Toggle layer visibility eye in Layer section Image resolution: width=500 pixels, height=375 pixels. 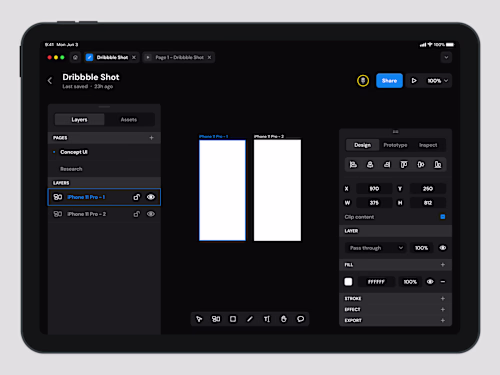(x=443, y=248)
